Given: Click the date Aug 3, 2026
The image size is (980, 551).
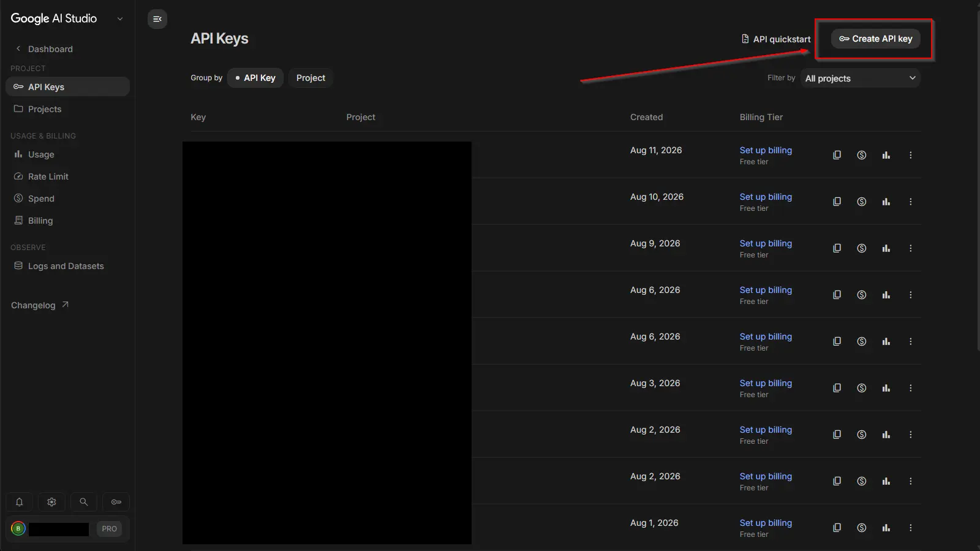Looking at the screenshot, I should (x=655, y=383).
